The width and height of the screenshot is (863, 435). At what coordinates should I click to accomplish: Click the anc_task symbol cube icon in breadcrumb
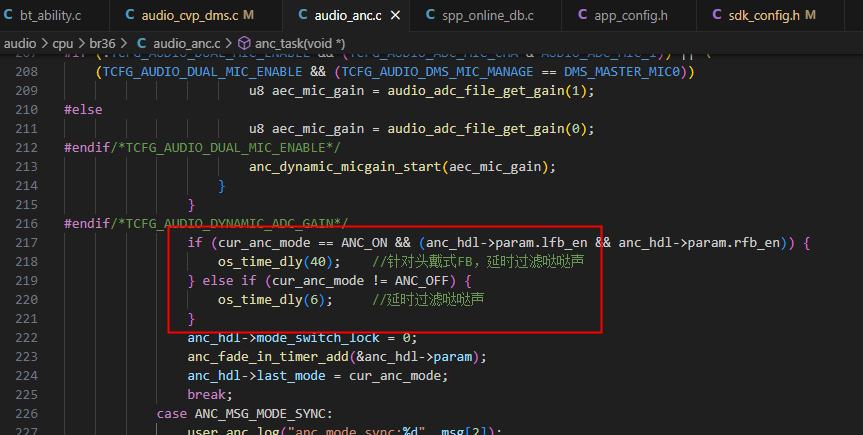[244, 43]
